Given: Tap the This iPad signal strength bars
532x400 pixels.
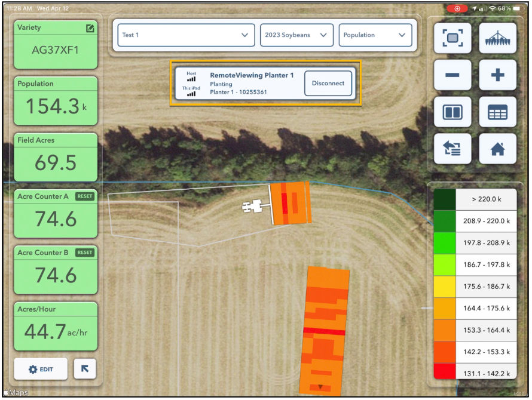Looking at the screenshot, I should coord(191,94).
